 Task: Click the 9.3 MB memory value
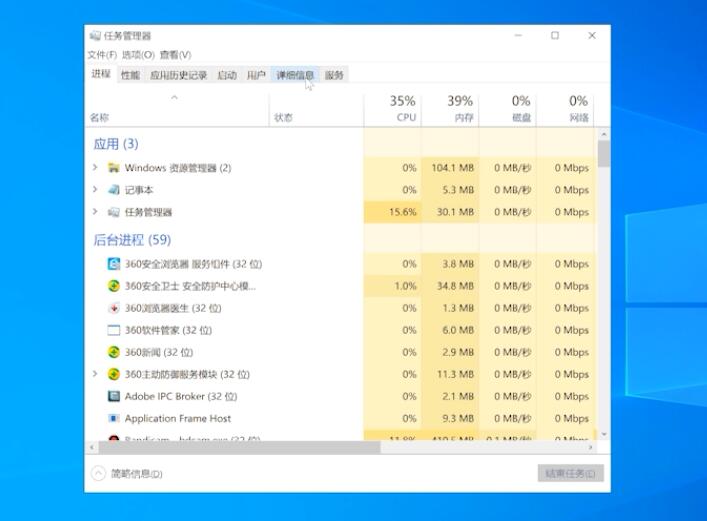point(458,419)
